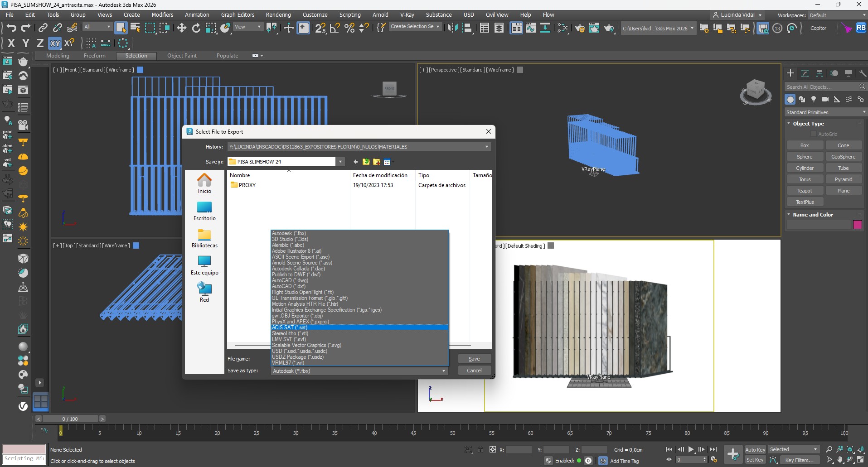Go back a folder in export dialog
868x467 pixels.
(x=356, y=162)
